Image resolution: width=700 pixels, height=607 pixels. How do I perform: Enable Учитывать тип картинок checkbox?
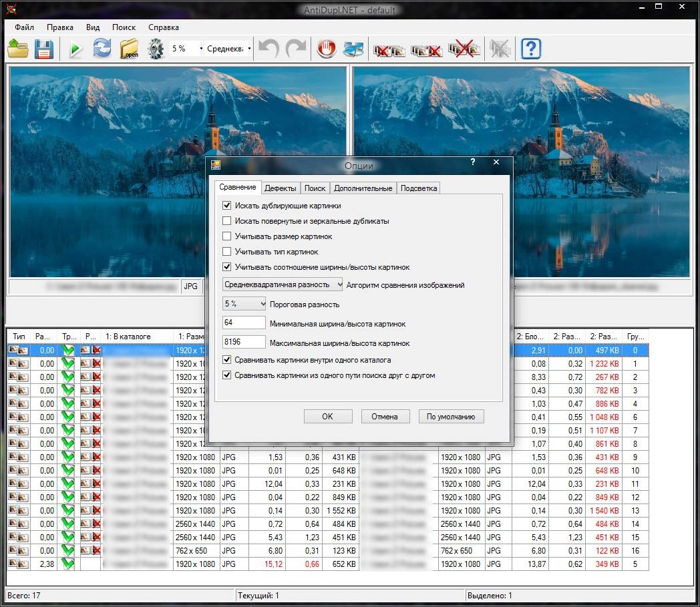coord(227,252)
